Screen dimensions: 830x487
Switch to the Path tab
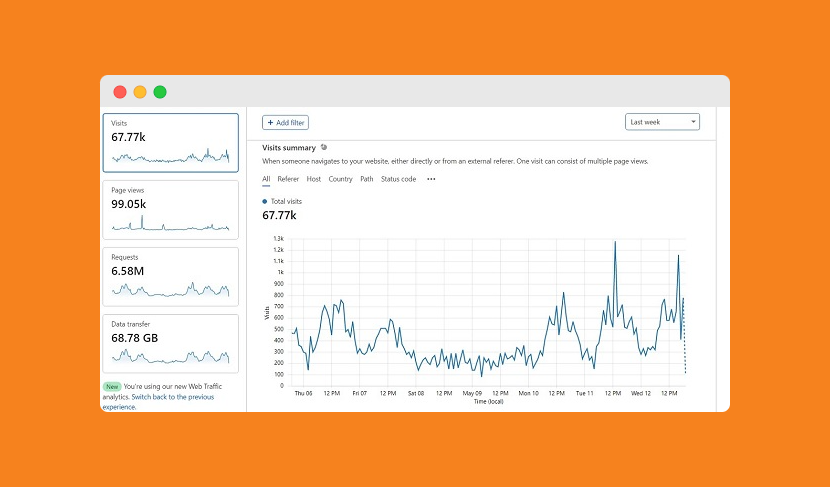pyautogui.click(x=367, y=179)
